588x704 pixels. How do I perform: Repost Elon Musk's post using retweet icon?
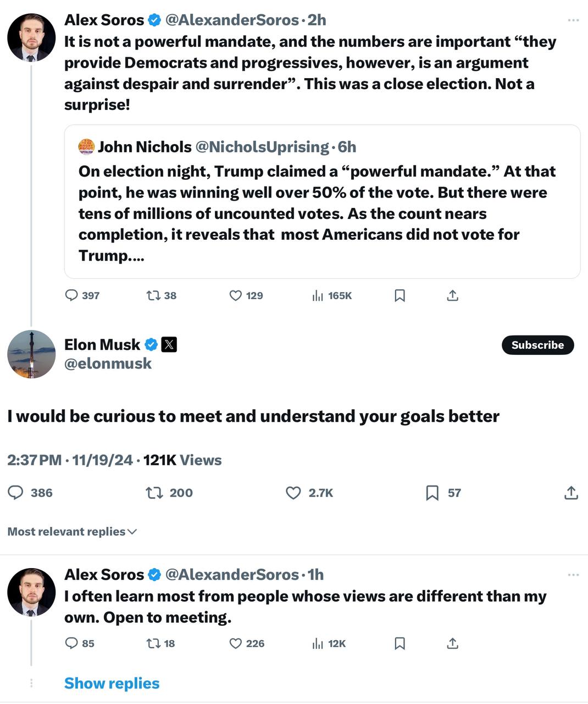point(154,492)
